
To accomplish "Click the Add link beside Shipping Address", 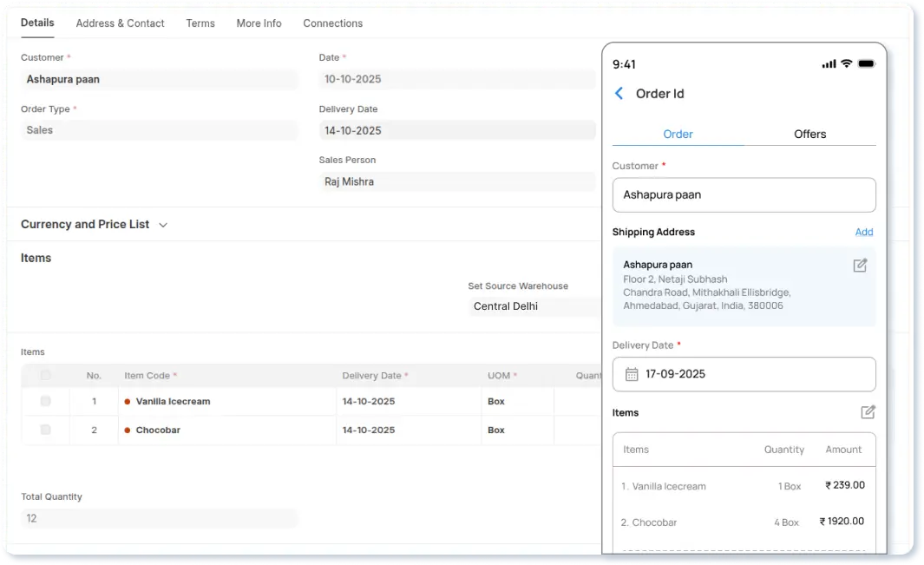I will click(864, 232).
